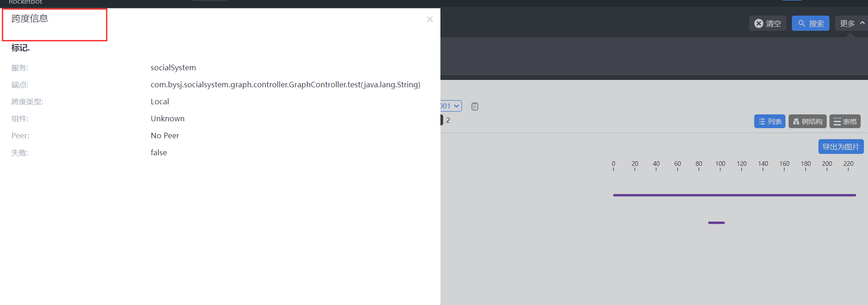Click the 200 tick on timeline axis

827,164
